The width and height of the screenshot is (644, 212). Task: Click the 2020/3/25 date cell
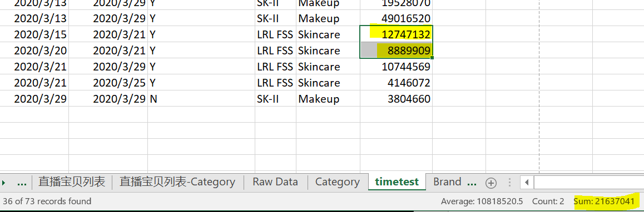click(108, 83)
